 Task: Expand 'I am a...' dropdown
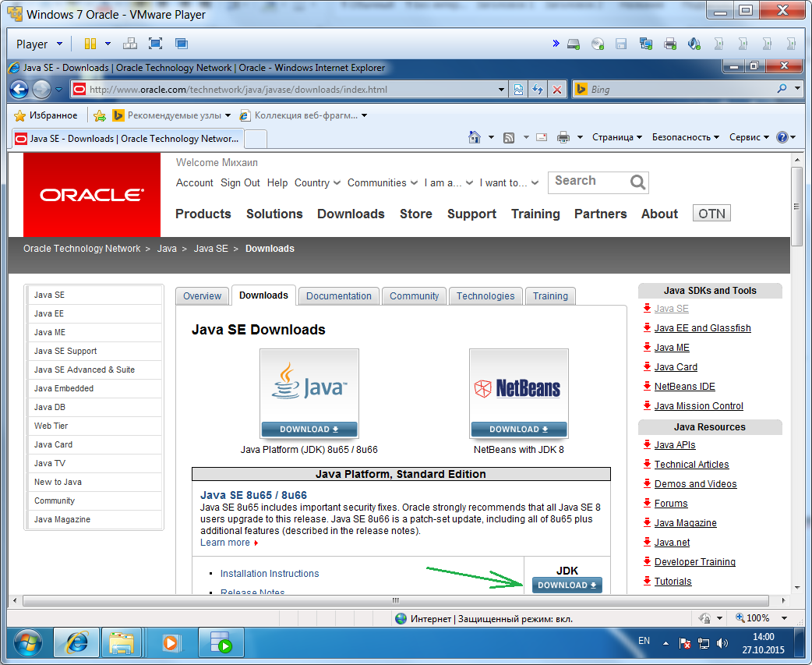(x=448, y=183)
